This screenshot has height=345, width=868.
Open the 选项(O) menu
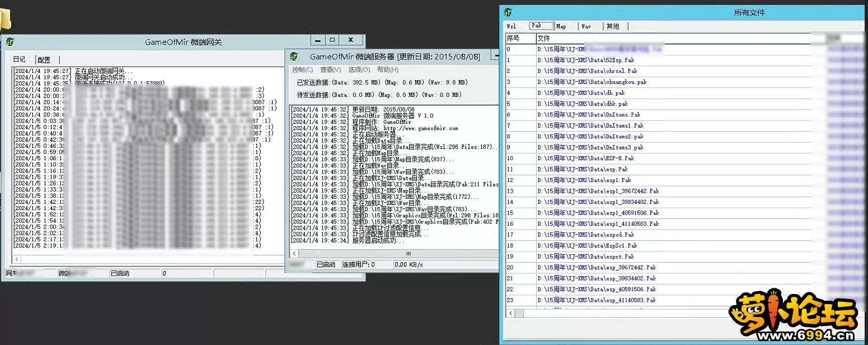(359, 69)
